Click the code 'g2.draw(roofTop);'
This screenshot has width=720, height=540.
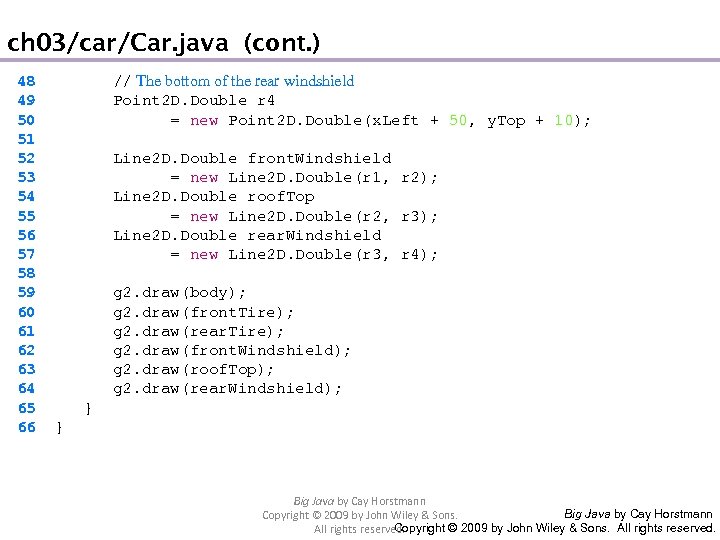[x=194, y=370]
